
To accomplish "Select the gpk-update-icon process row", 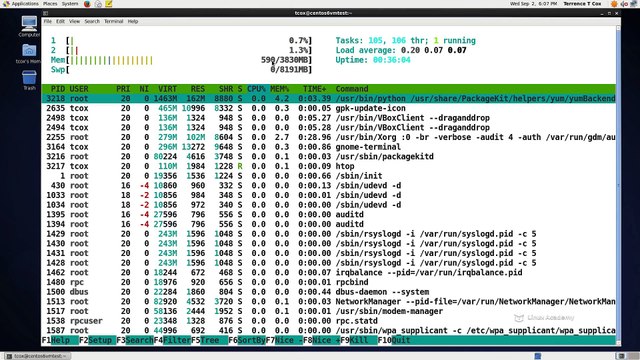I will tap(329, 108).
